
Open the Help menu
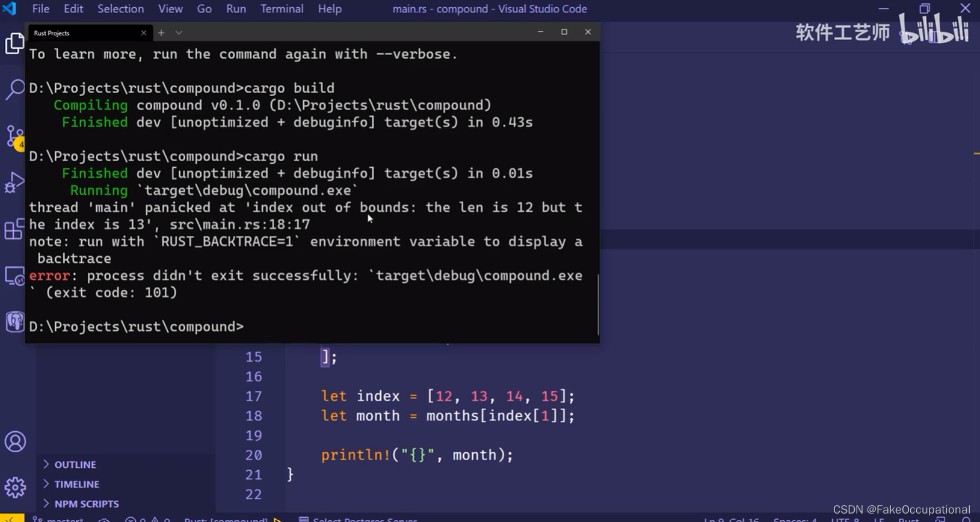click(330, 9)
